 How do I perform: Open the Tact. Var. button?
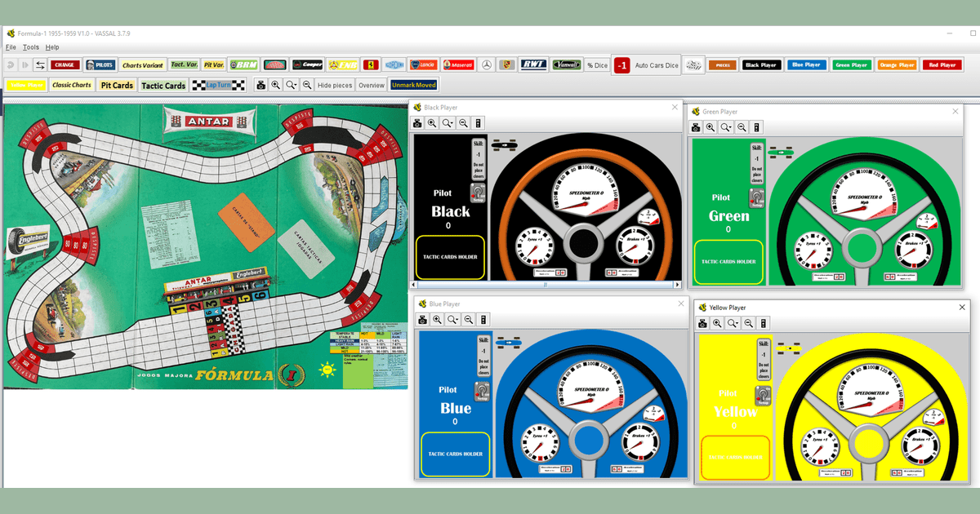pyautogui.click(x=184, y=64)
